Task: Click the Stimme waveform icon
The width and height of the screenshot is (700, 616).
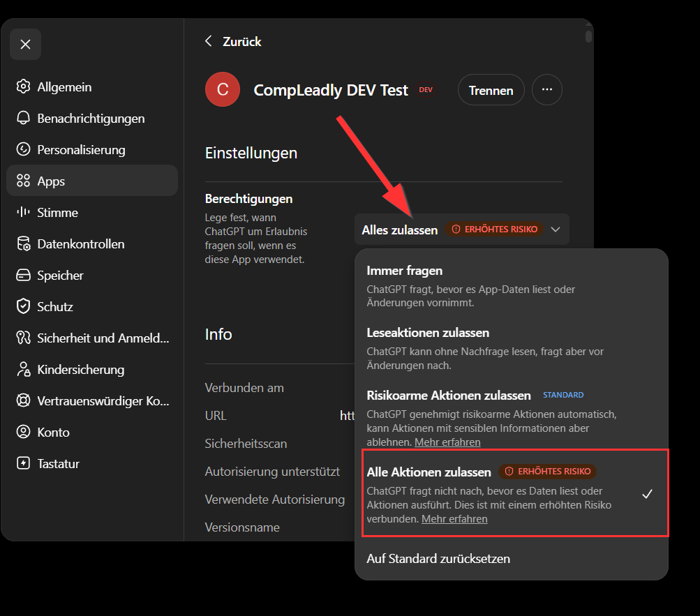Action: pyautogui.click(x=23, y=212)
